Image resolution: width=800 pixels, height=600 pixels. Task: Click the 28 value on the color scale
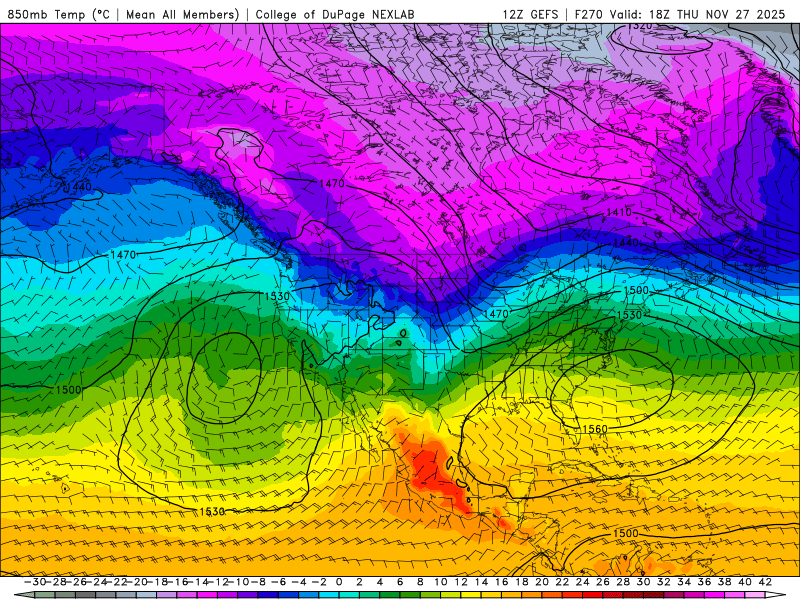point(623,582)
